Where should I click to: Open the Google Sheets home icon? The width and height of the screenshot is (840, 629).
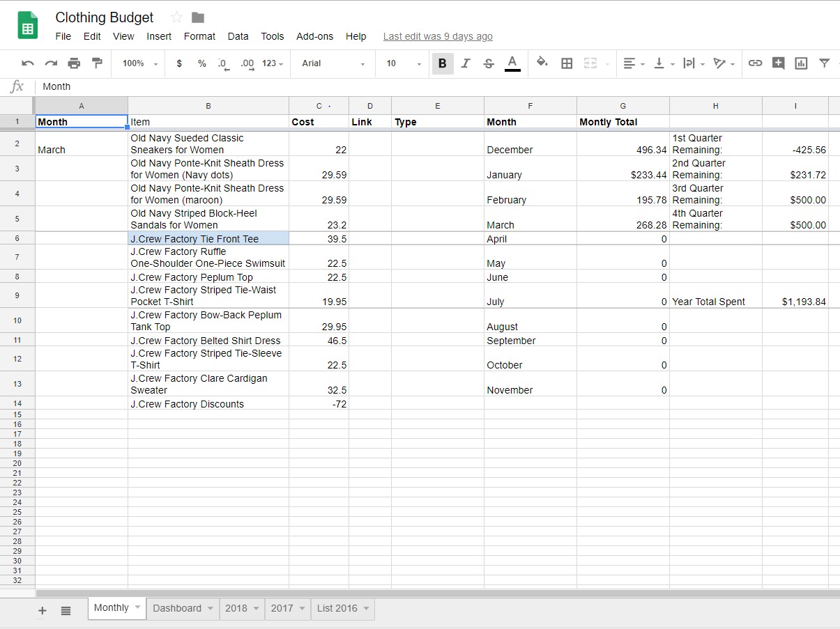pyautogui.click(x=28, y=26)
